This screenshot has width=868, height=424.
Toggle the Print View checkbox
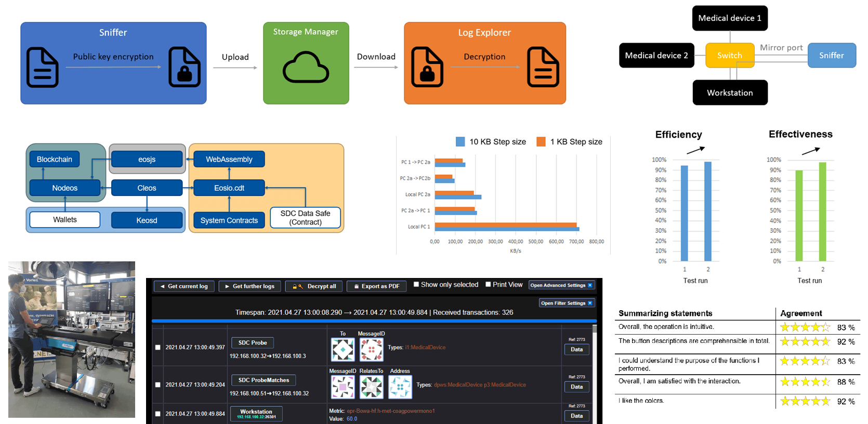pyautogui.click(x=488, y=284)
